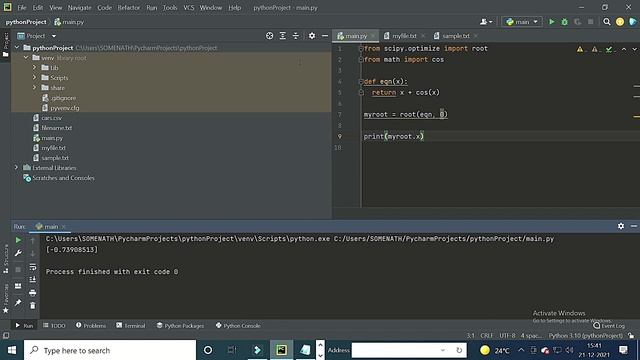Open the TODO tool window

coord(54,326)
